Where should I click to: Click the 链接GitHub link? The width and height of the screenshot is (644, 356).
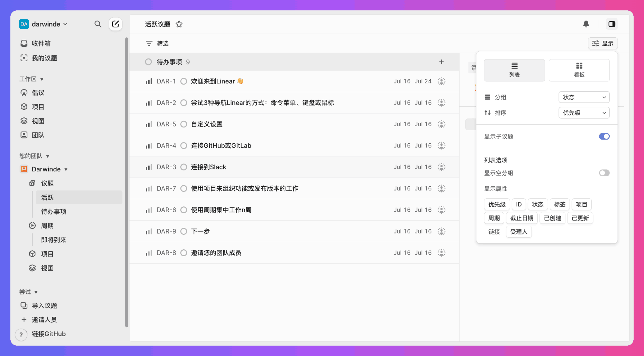(x=48, y=334)
